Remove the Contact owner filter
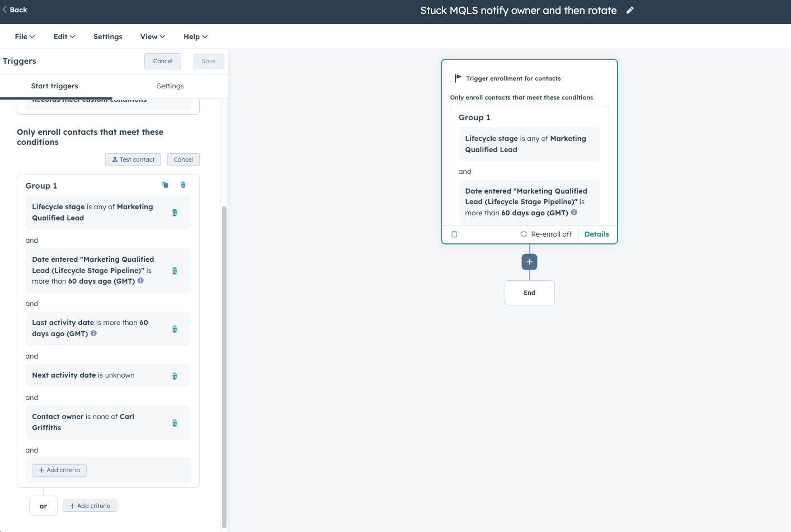The image size is (791, 532). [175, 423]
